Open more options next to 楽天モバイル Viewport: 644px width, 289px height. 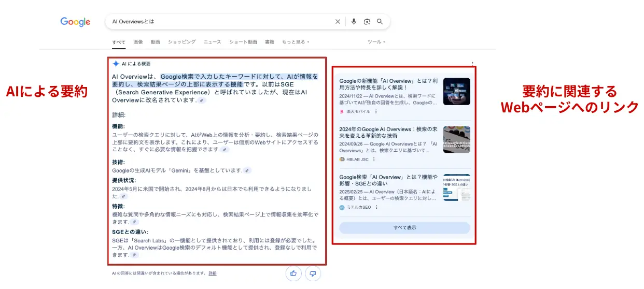(376, 111)
